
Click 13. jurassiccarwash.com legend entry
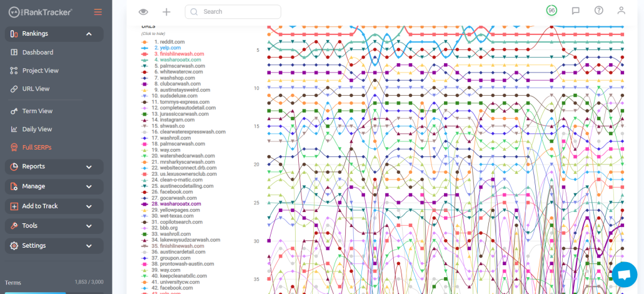tap(175, 113)
